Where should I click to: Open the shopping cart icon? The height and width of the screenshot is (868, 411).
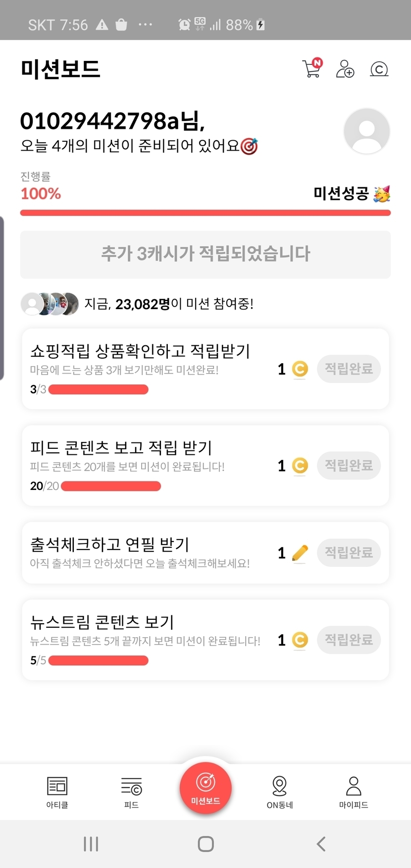311,69
